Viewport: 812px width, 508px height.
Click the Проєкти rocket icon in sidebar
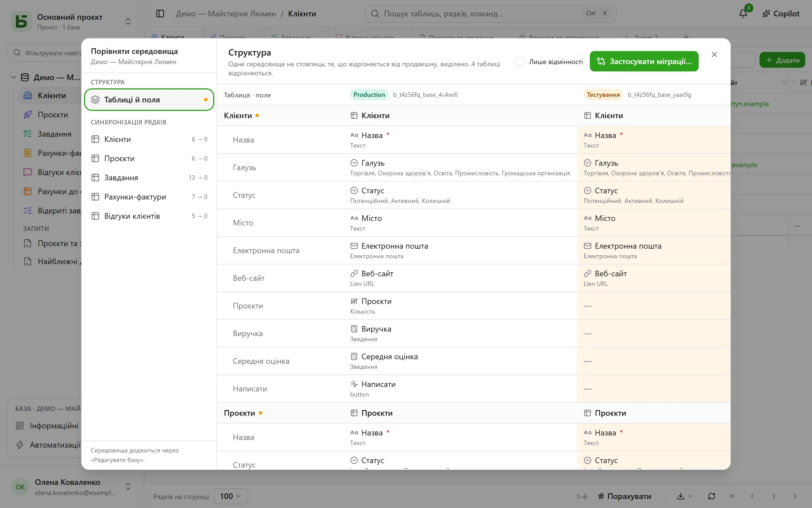click(x=28, y=115)
